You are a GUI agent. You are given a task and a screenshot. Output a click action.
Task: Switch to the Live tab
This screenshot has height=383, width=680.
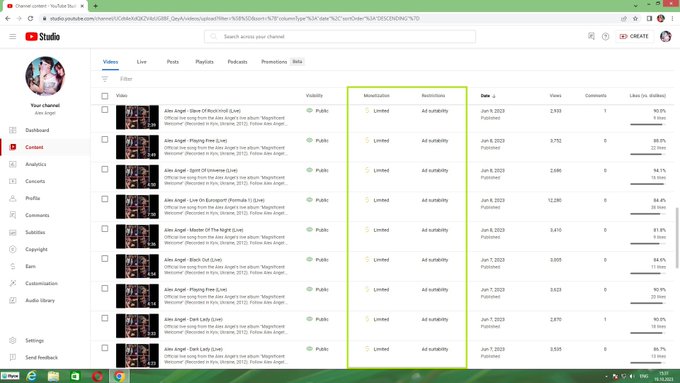tap(141, 62)
